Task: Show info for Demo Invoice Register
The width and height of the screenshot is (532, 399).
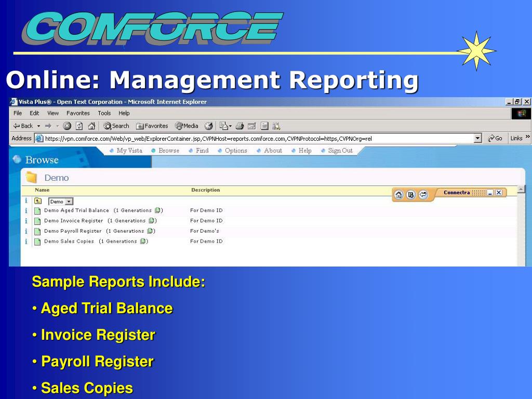Action: 26,221
